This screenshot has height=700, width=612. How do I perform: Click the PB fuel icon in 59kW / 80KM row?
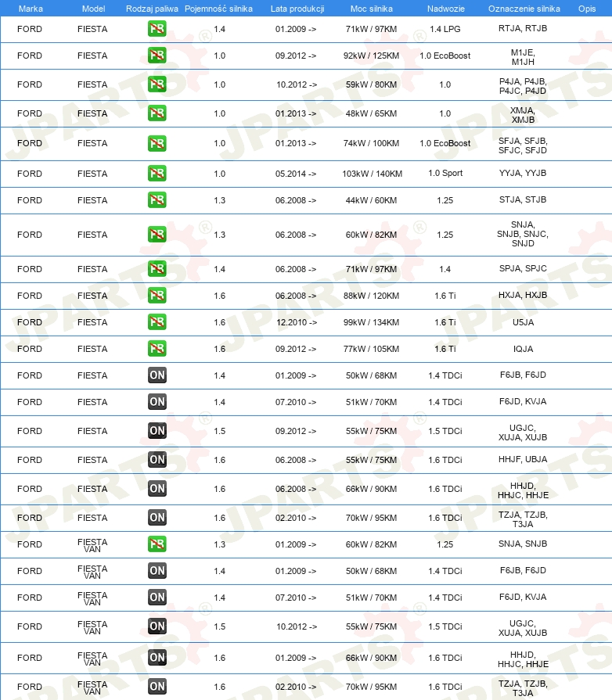(157, 84)
